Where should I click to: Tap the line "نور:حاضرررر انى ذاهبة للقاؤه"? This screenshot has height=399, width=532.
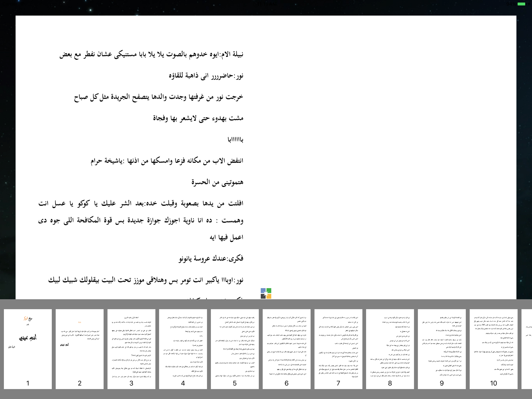pos(206,76)
